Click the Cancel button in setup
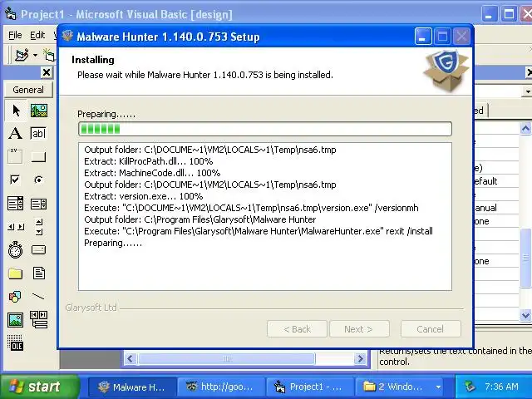The width and height of the screenshot is (532, 399). [x=431, y=329]
